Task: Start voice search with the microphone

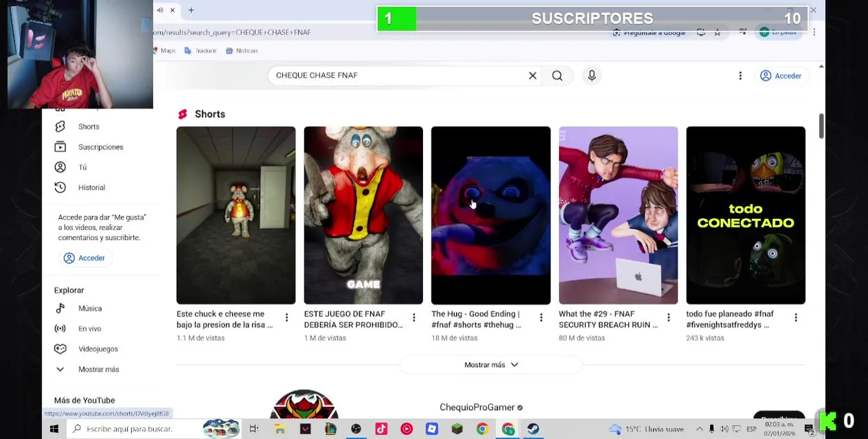Action: 591,76
